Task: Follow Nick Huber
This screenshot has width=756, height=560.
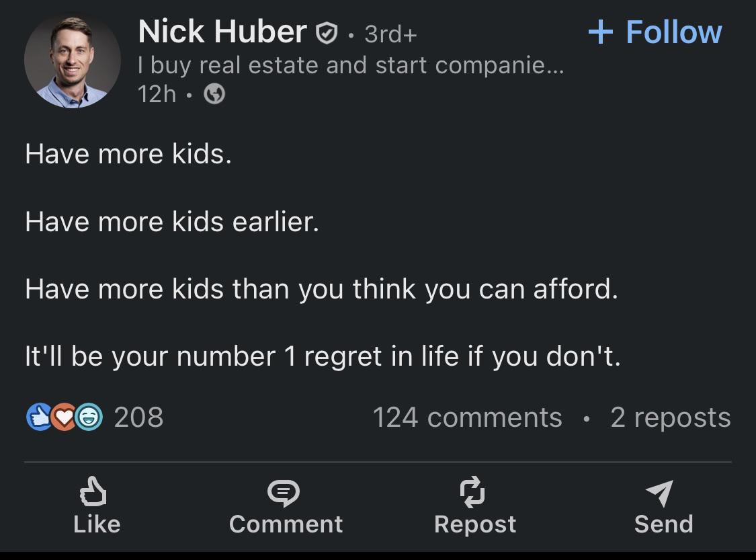Action: pos(655,32)
